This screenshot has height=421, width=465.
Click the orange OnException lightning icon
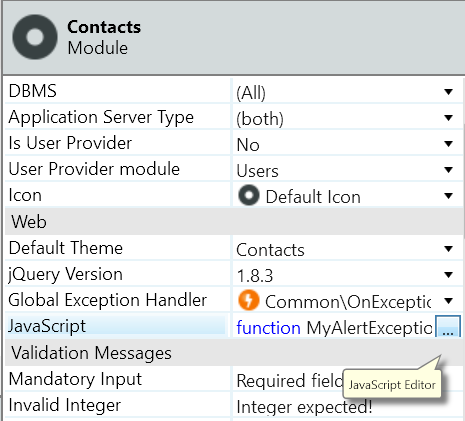click(249, 300)
